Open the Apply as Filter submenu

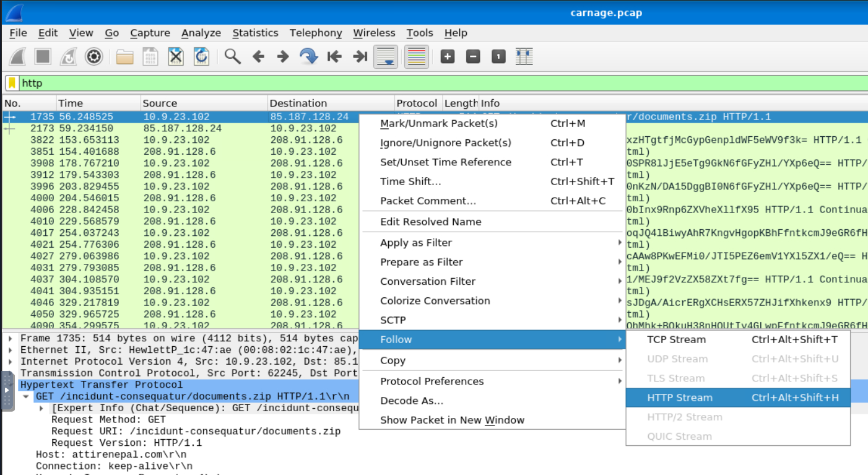click(x=416, y=243)
